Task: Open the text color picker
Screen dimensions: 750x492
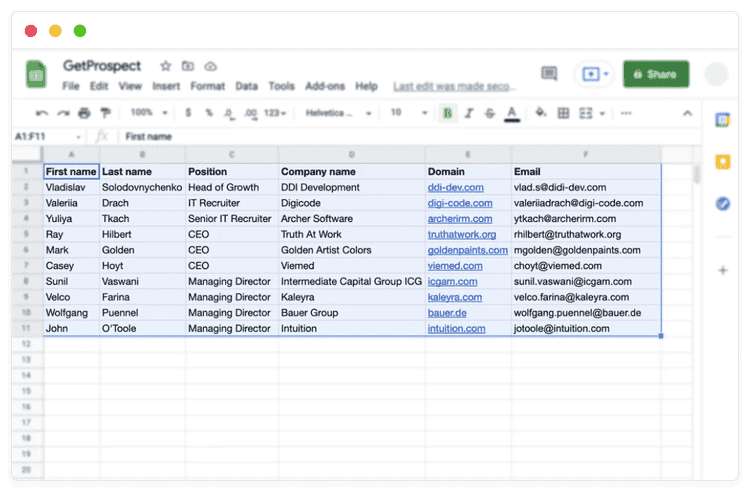Action: coord(512,114)
